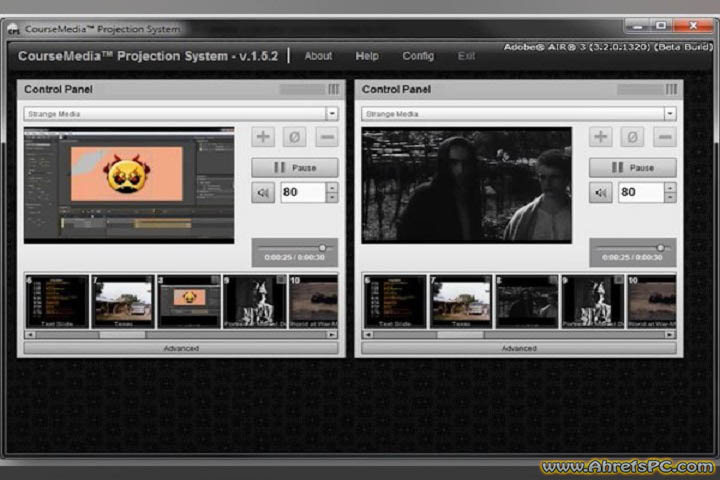Click the left panel thumbnail scrollbar handle

coord(123,335)
